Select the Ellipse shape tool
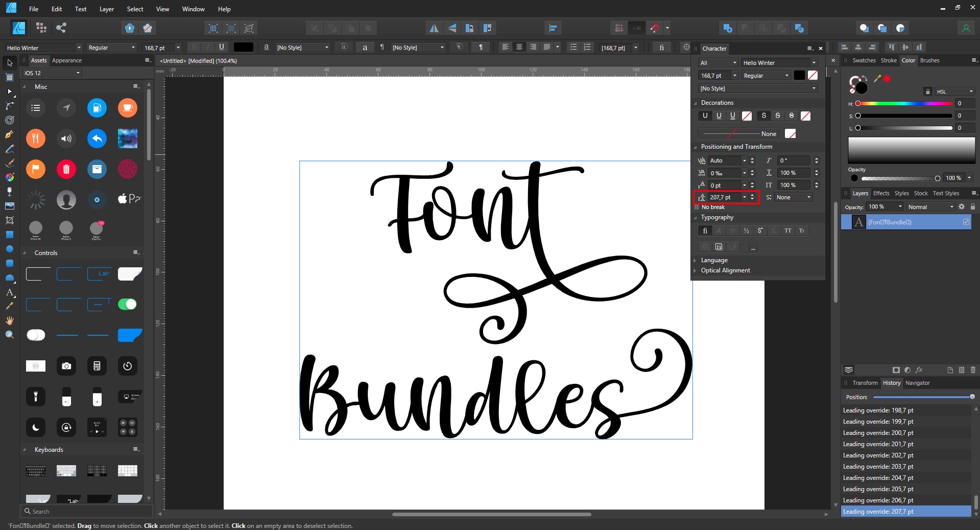980x530 pixels. point(10,249)
